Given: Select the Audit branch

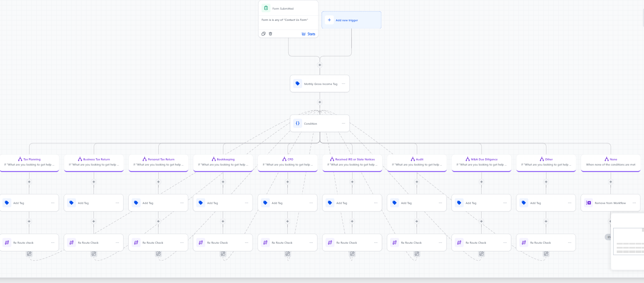Looking at the screenshot, I should point(417,163).
